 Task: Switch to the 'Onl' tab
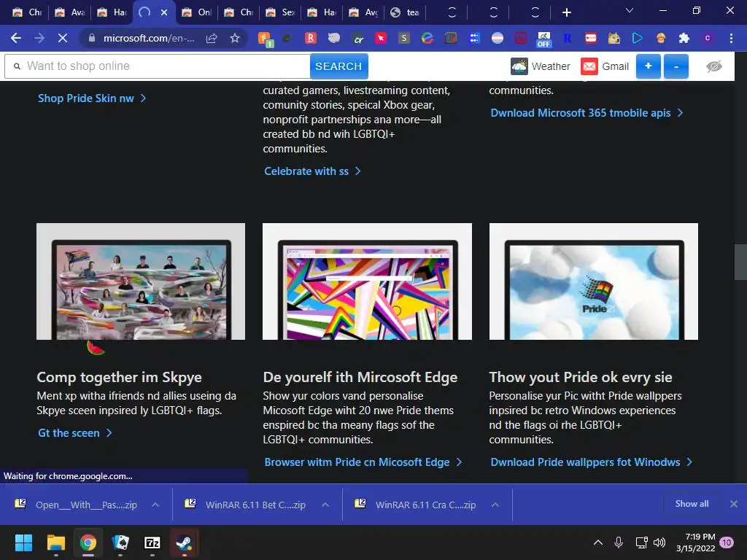197,12
